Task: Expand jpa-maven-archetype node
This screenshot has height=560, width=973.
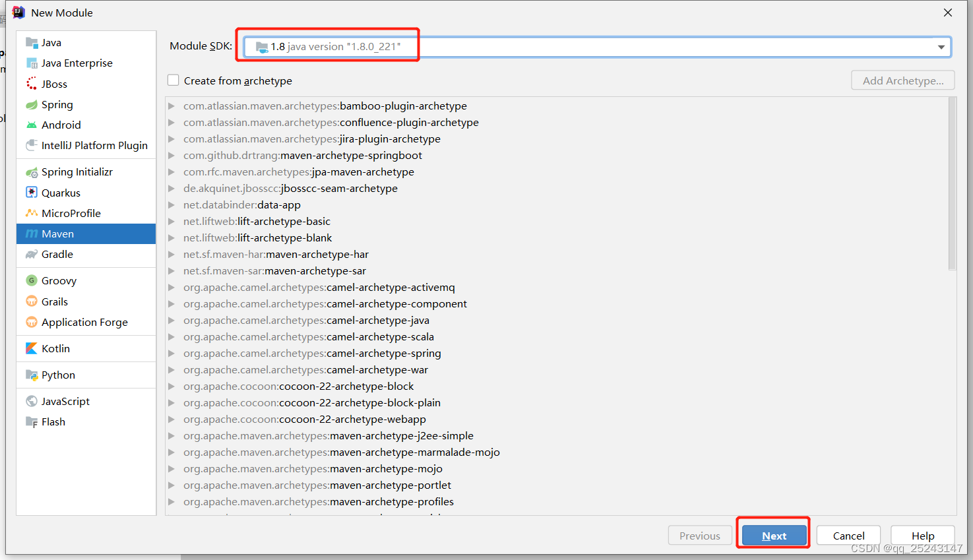Action: pos(172,172)
